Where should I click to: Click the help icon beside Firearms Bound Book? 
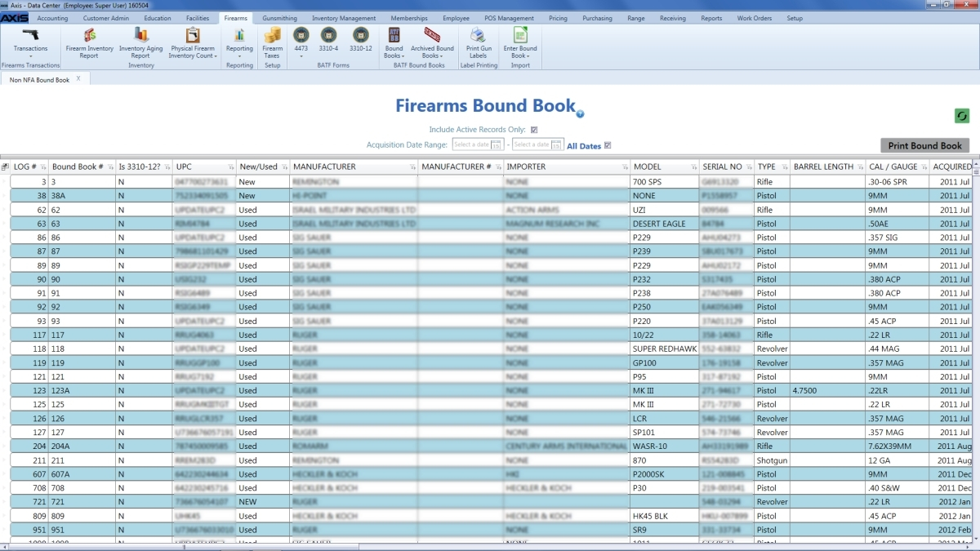[x=580, y=114]
